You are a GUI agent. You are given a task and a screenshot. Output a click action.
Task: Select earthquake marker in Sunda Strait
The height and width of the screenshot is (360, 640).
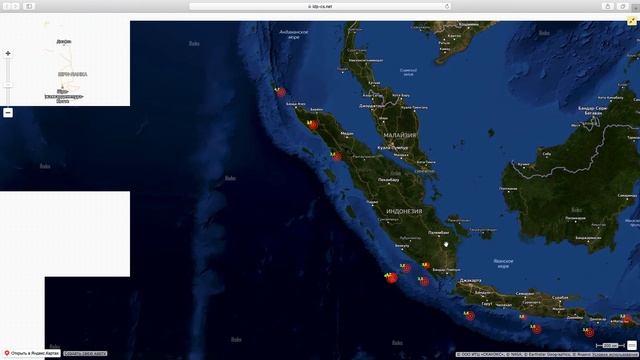pyautogui.click(x=424, y=281)
